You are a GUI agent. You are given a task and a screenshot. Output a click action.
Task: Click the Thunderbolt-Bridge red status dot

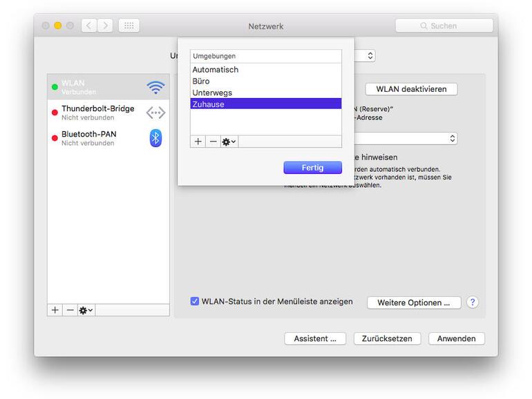55,113
